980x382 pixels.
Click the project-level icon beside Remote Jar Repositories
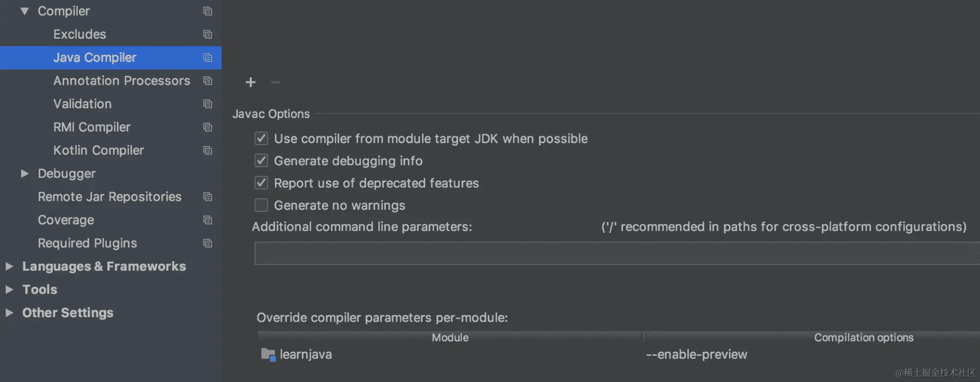[x=208, y=197]
